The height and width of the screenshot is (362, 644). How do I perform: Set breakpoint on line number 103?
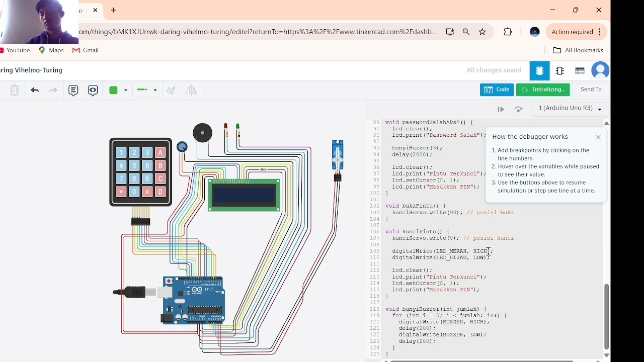click(374, 213)
